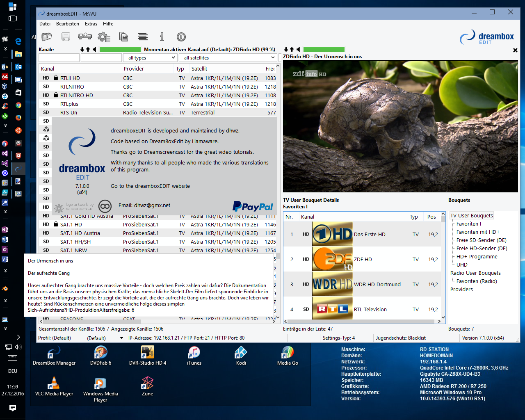
Task: Mute audio using speaker icon above channel list
Action: (x=94, y=50)
